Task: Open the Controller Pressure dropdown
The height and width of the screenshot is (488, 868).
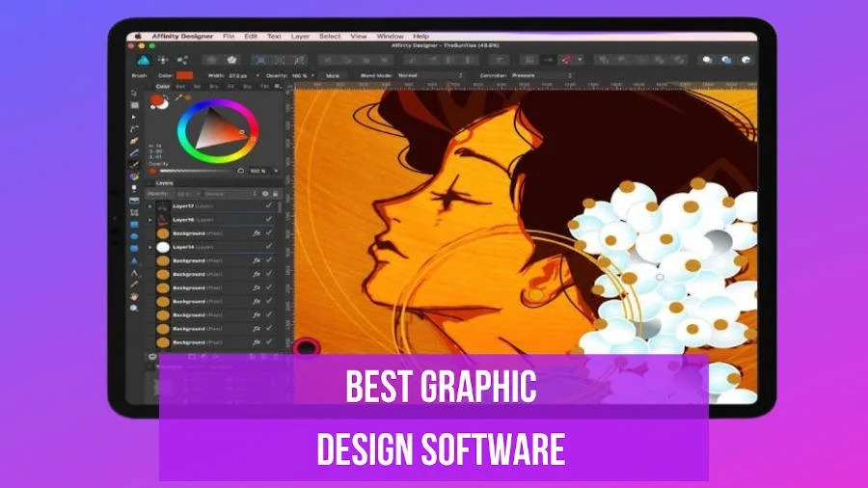Action: point(540,75)
